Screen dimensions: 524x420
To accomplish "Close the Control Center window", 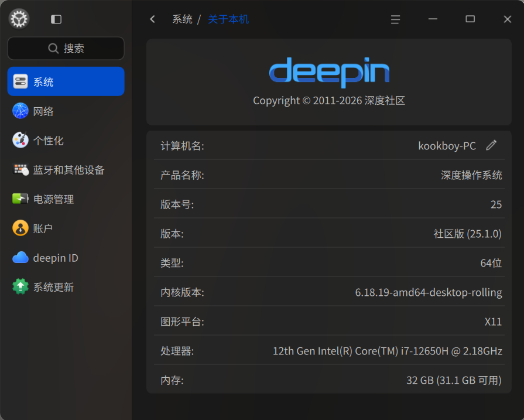I will click(x=507, y=19).
